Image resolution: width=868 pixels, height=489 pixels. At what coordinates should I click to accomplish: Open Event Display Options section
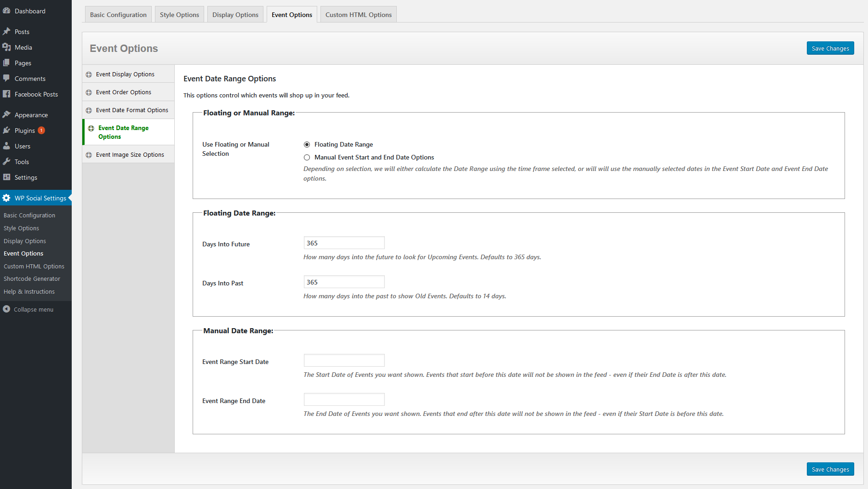point(125,74)
